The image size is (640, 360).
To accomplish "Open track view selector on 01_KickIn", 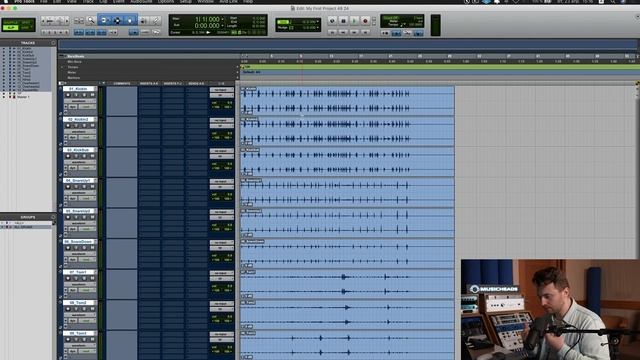I will click(79, 101).
